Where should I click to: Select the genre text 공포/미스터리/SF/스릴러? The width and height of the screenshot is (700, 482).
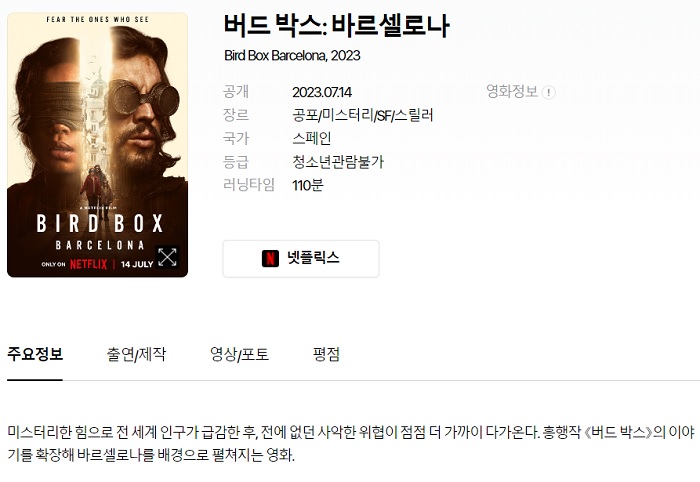pos(362,115)
